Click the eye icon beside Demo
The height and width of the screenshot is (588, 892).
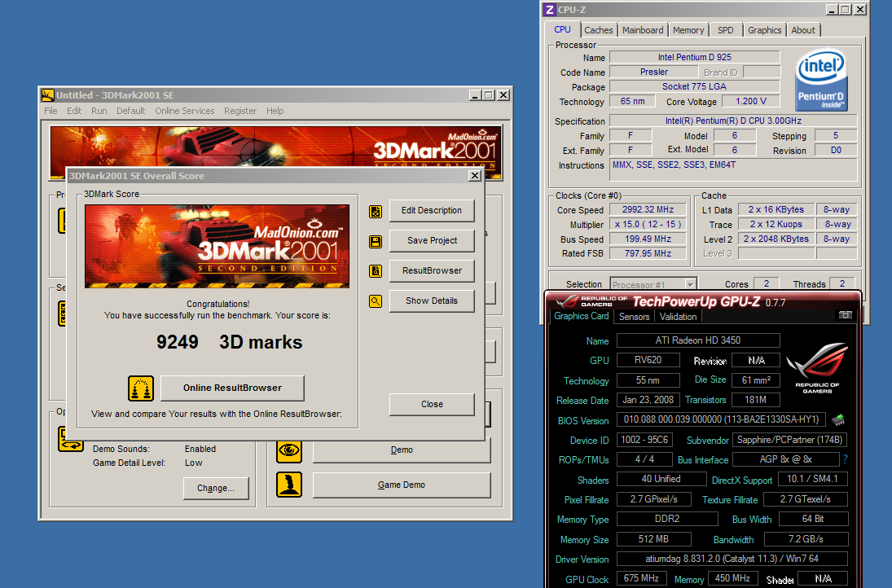[x=289, y=450]
